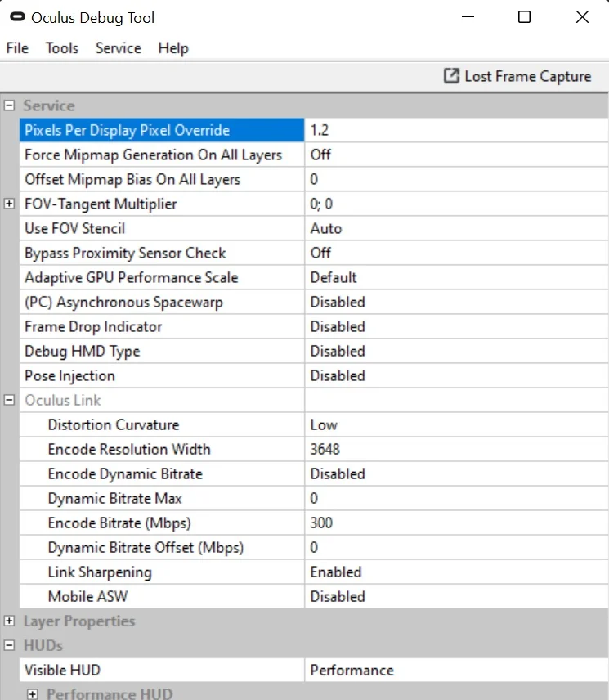Image resolution: width=609 pixels, height=700 pixels.
Task: Collapse the HUDs section
Action: point(9,645)
